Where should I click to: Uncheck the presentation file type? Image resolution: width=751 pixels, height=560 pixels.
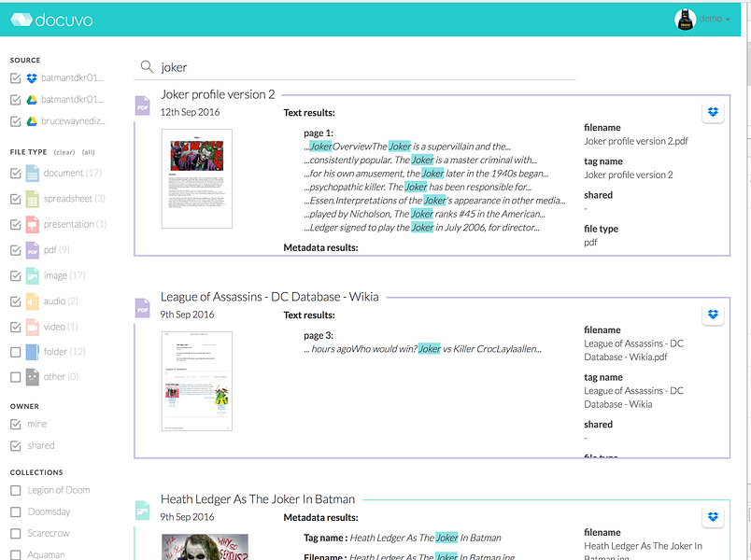click(15, 225)
